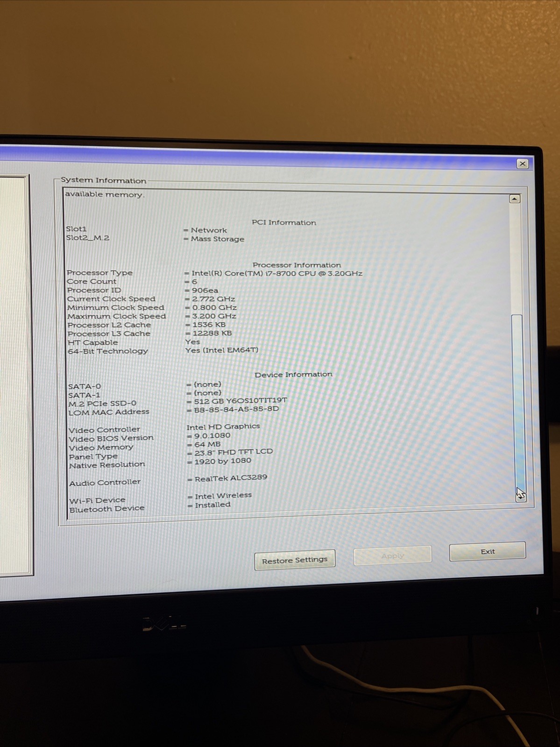Click the System Information group title
Viewport: 560px width, 747px height.
click(x=104, y=180)
